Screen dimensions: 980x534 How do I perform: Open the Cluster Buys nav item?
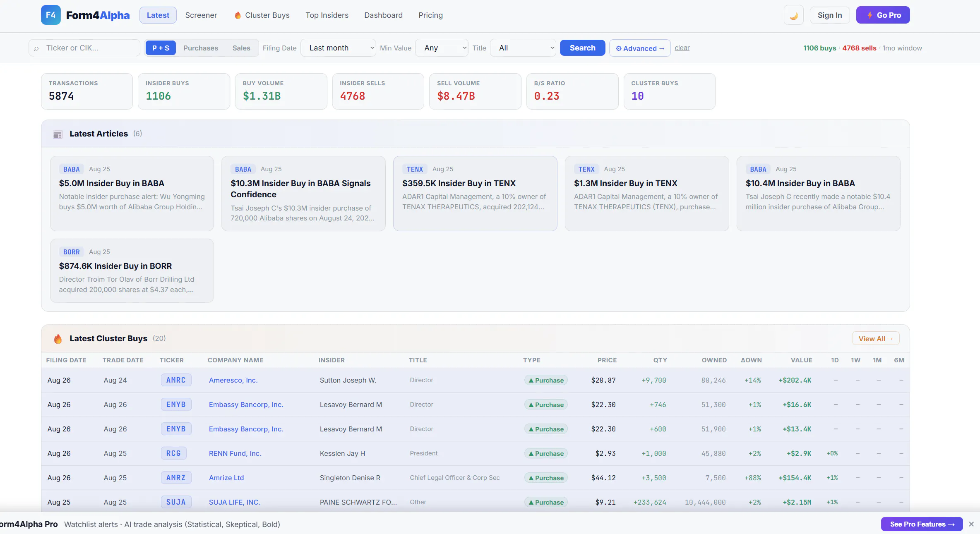pos(262,15)
